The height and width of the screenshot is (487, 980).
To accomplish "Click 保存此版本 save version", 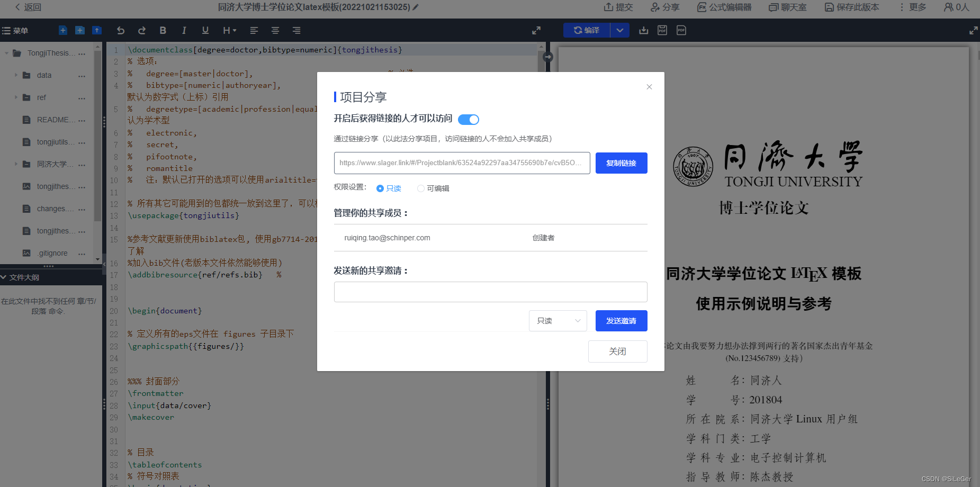I will [x=852, y=7].
